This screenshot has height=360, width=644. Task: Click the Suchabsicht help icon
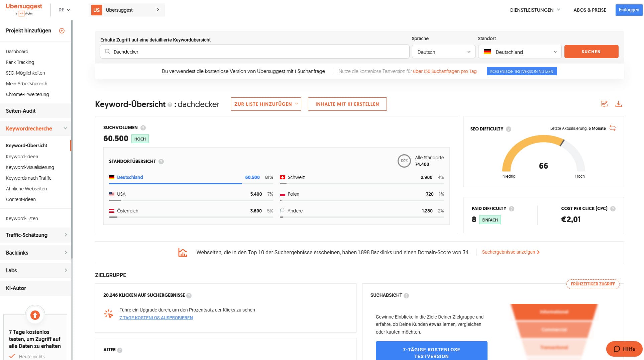point(406,296)
